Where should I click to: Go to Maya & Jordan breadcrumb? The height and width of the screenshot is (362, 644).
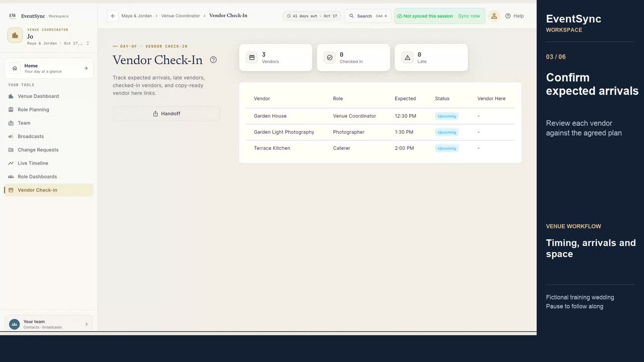pos(136,16)
